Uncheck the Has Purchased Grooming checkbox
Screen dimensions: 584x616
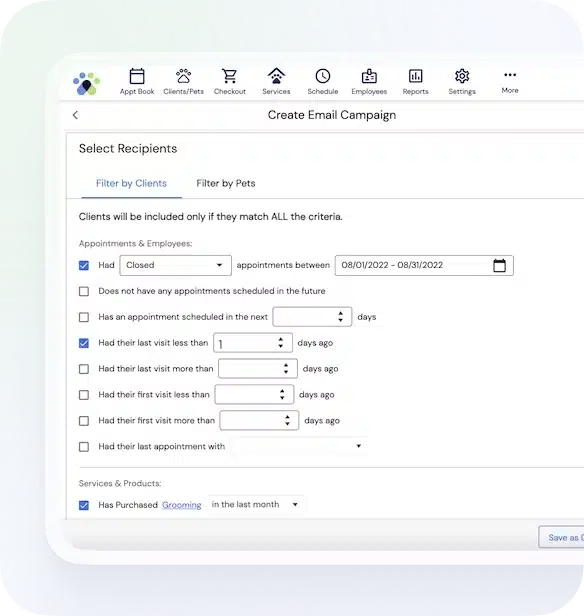(84, 505)
